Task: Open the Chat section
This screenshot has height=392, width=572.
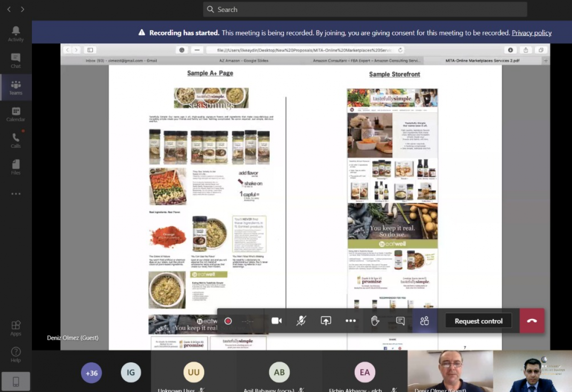Action: click(x=16, y=60)
